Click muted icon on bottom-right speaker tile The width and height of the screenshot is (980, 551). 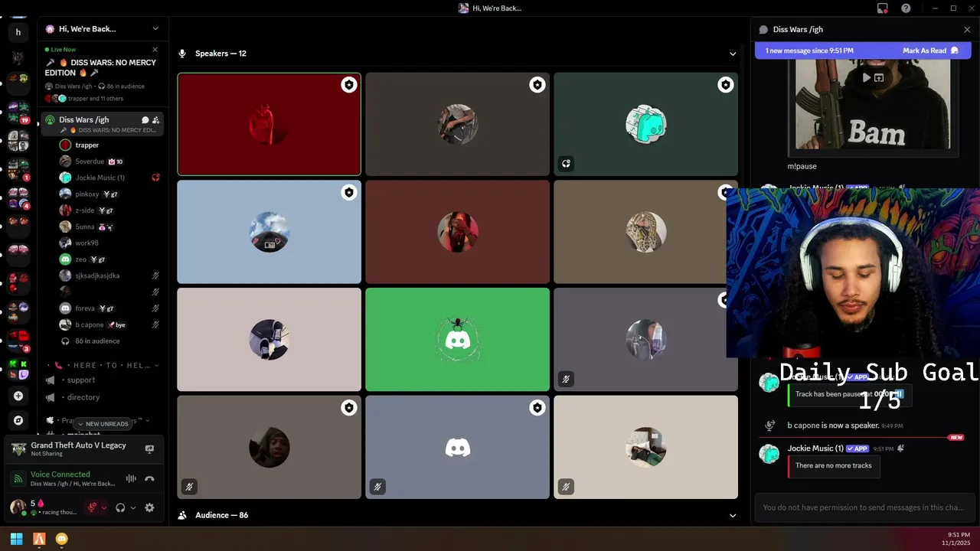click(x=566, y=487)
